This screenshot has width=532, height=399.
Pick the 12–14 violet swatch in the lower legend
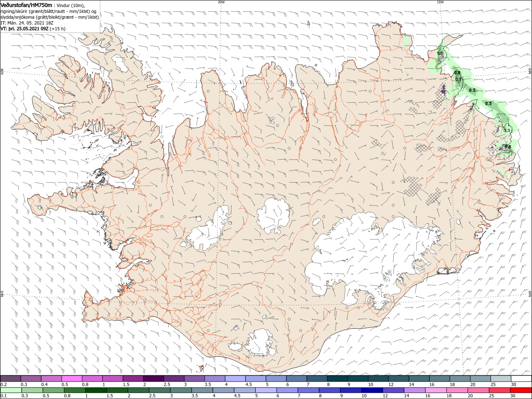click(x=394, y=390)
